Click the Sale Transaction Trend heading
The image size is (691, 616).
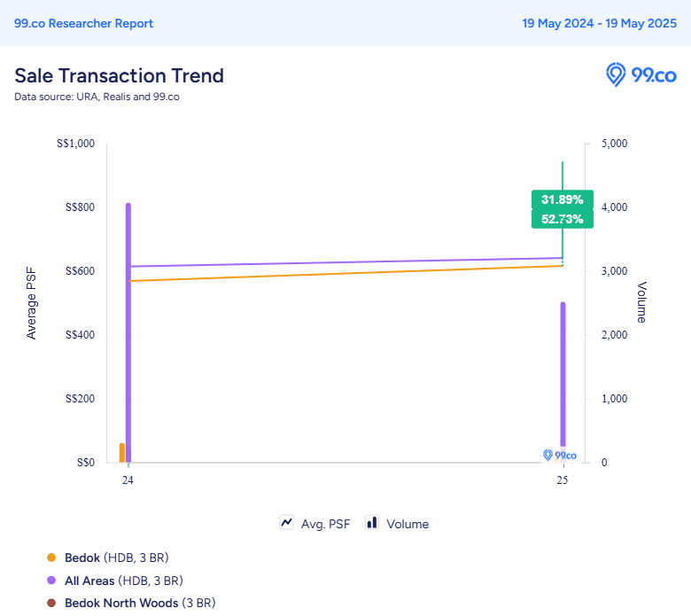click(119, 76)
